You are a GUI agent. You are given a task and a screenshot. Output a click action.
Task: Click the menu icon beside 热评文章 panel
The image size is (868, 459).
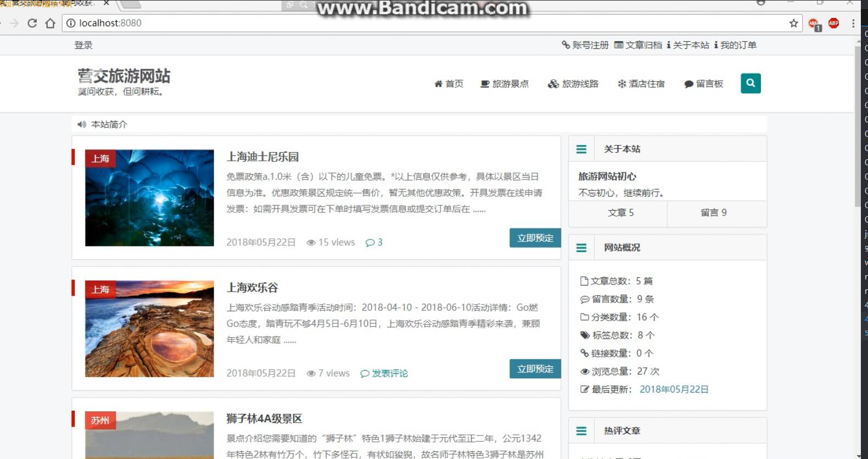581,431
